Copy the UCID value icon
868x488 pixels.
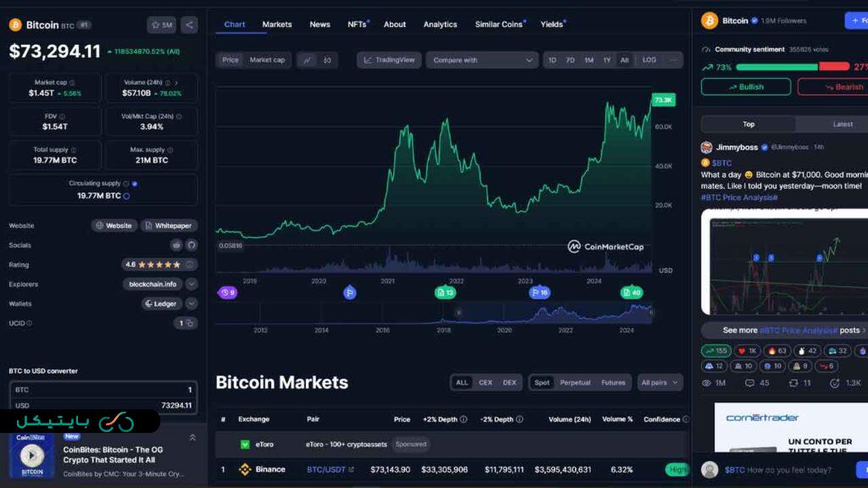click(x=190, y=323)
